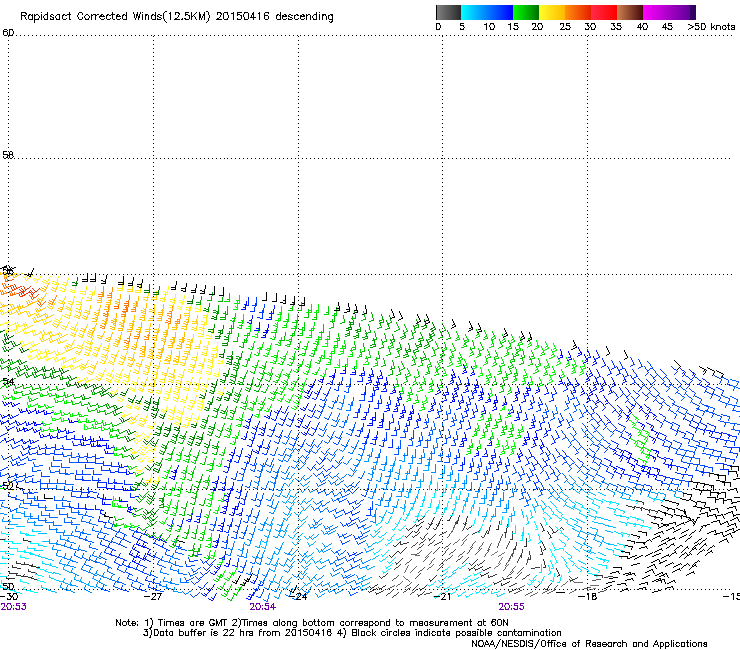Screen dimensions: 740x650
Task: Click the orange 25-30 knots legend swatch
Action: pos(578,12)
